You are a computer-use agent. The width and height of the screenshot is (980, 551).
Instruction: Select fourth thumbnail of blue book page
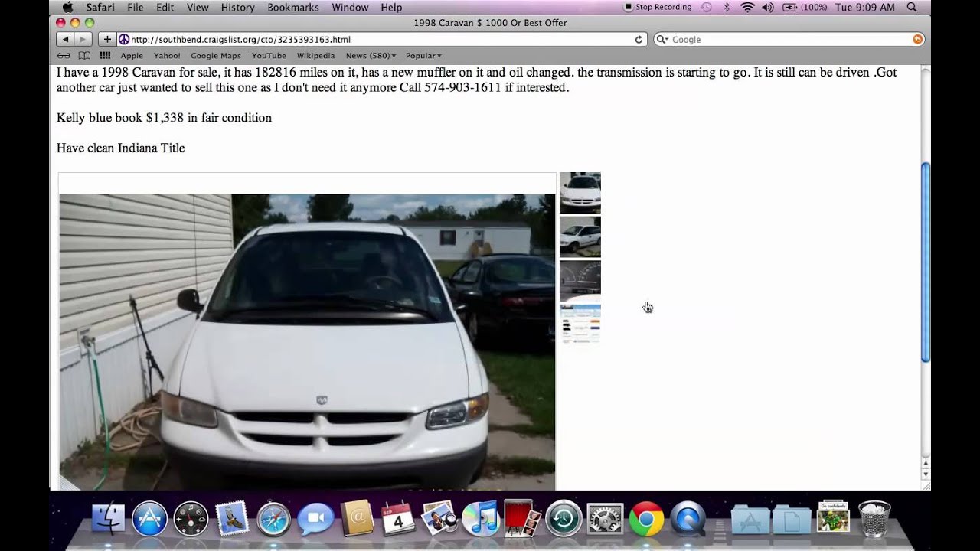click(580, 324)
